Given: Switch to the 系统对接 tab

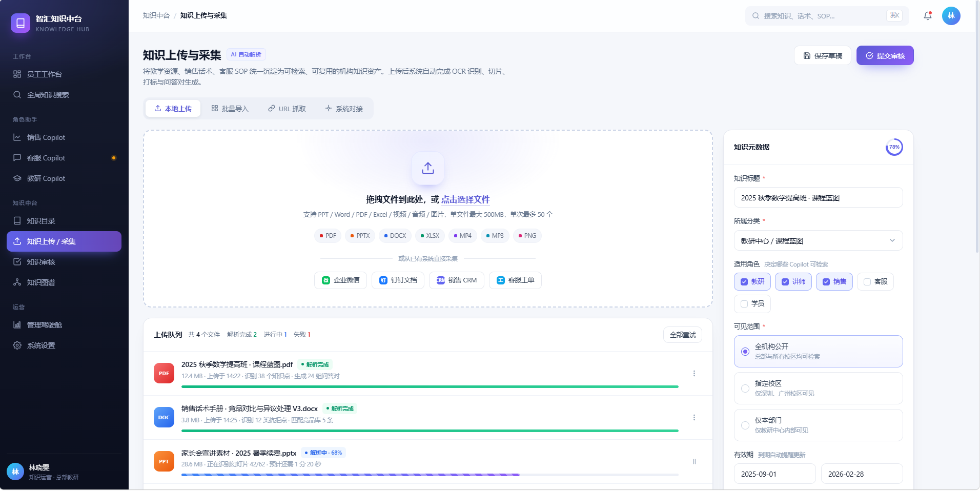Looking at the screenshot, I should point(344,109).
